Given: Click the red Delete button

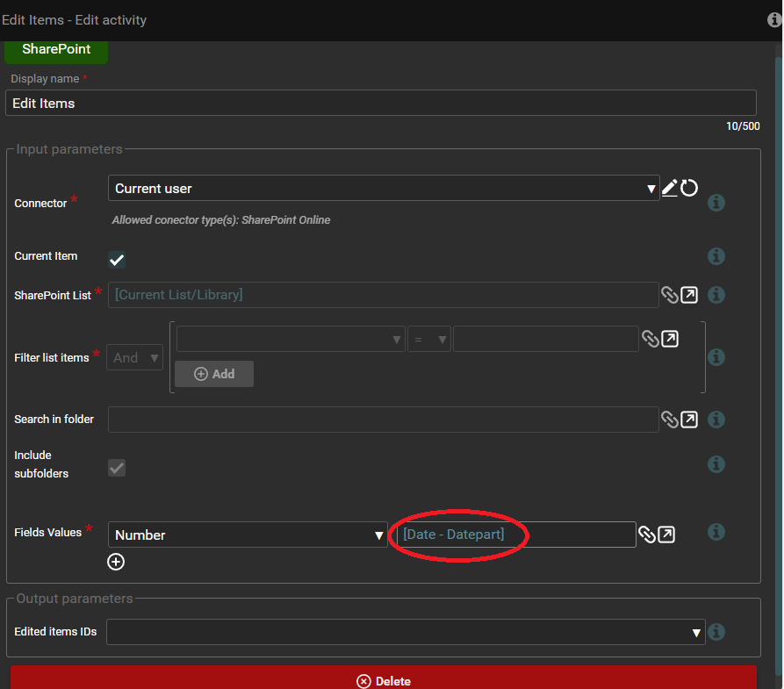Looking at the screenshot, I should [x=383, y=680].
